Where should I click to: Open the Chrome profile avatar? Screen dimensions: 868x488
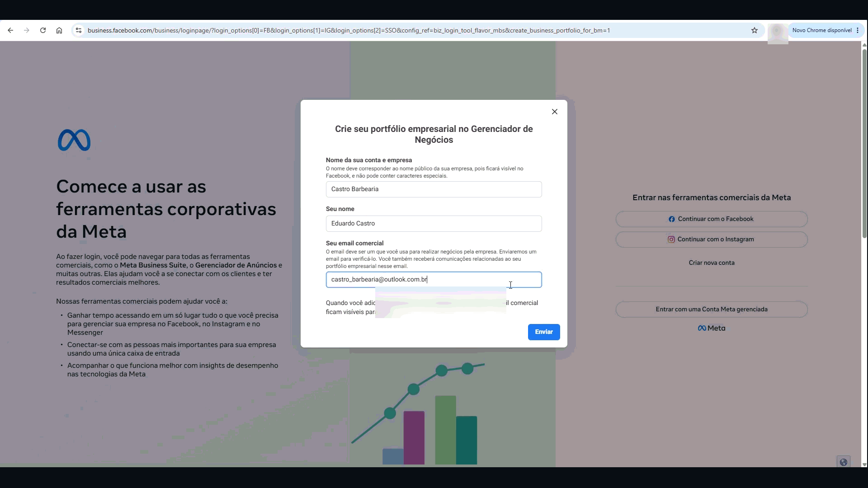point(778,32)
